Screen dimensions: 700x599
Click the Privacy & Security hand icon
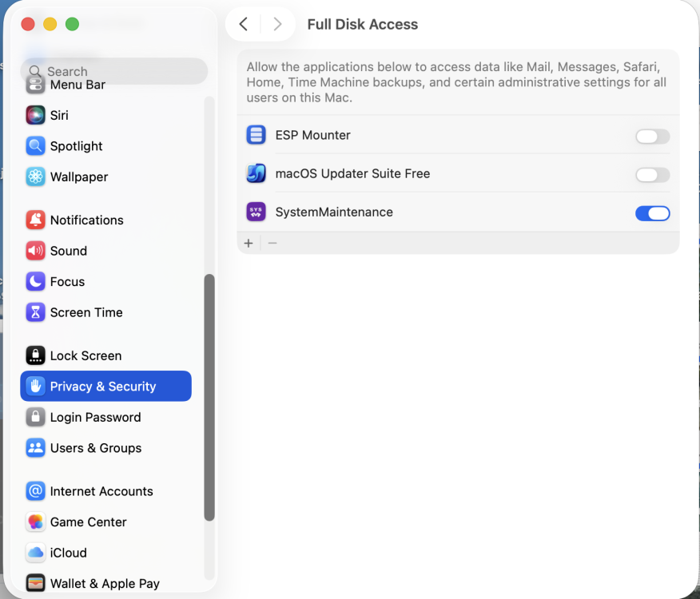pos(35,386)
